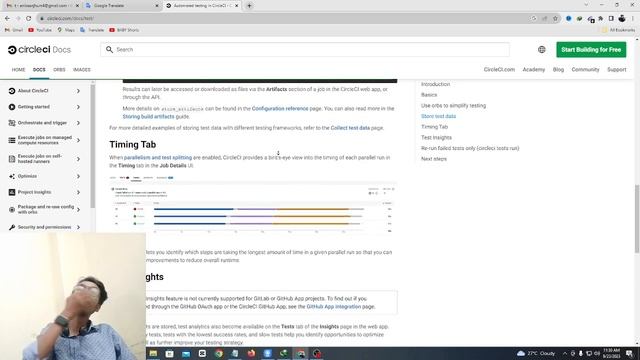
Task: Open Chrome's three-dot menu
Action: tap(633, 18)
